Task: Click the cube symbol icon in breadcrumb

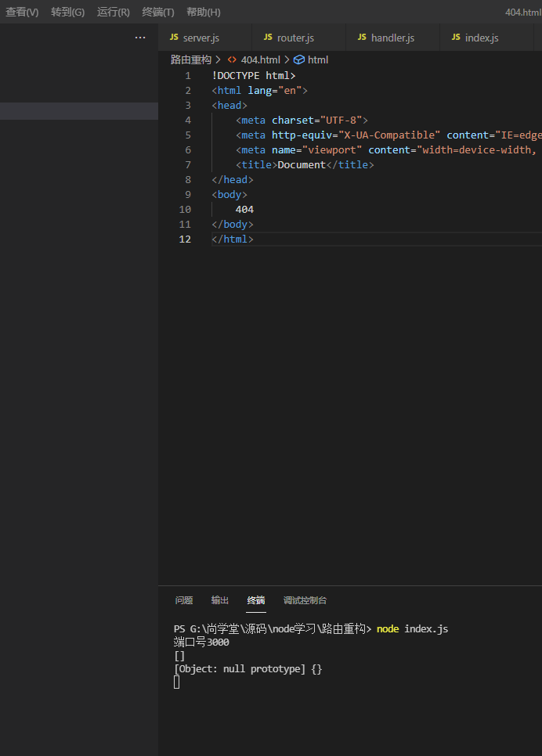Action: click(299, 59)
